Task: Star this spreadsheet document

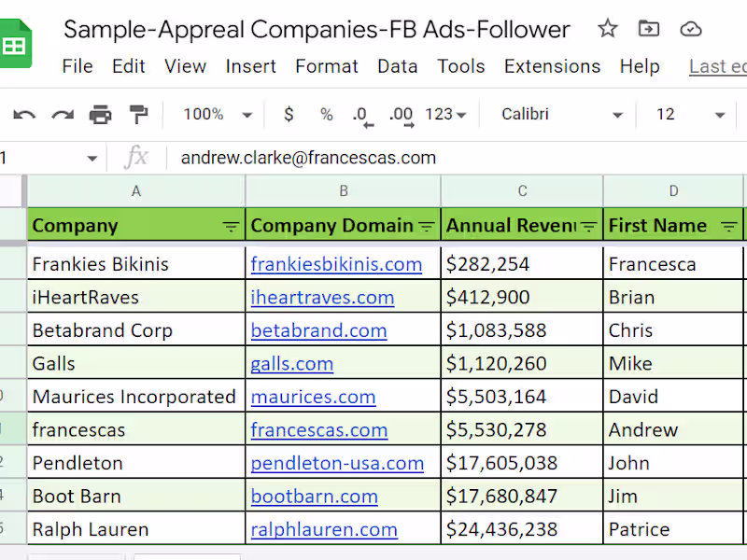Action: tap(608, 29)
